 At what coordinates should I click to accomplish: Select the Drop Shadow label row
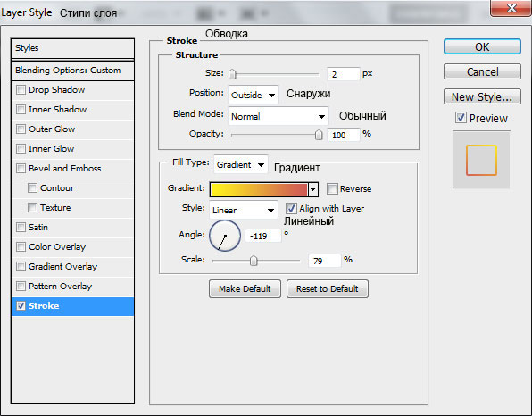[56, 90]
